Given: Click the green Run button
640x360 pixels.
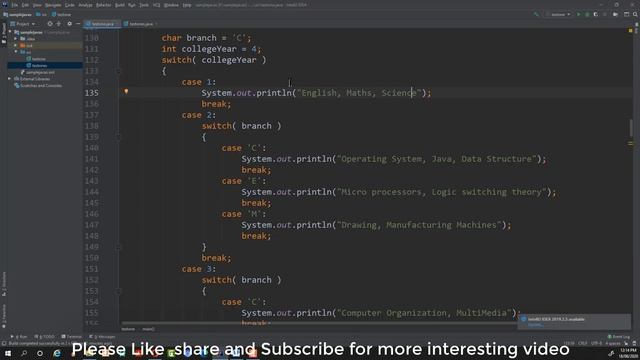Looking at the screenshot, I should pos(578,14).
